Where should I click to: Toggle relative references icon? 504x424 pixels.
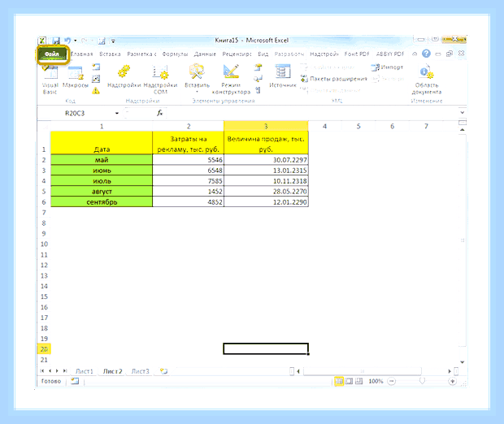(x=96, y=79)
